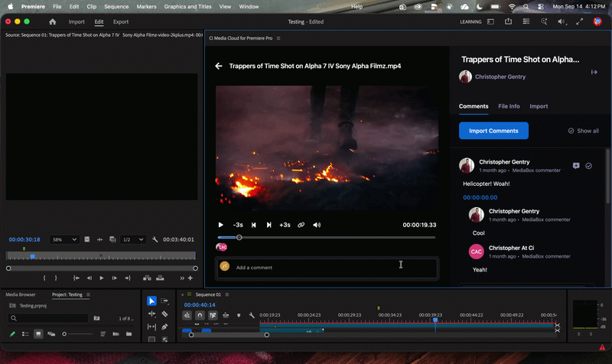Create new bin from query folder icon
This screenshot has height=364, width=612.
pyautogui.click(x=96, y=318)
